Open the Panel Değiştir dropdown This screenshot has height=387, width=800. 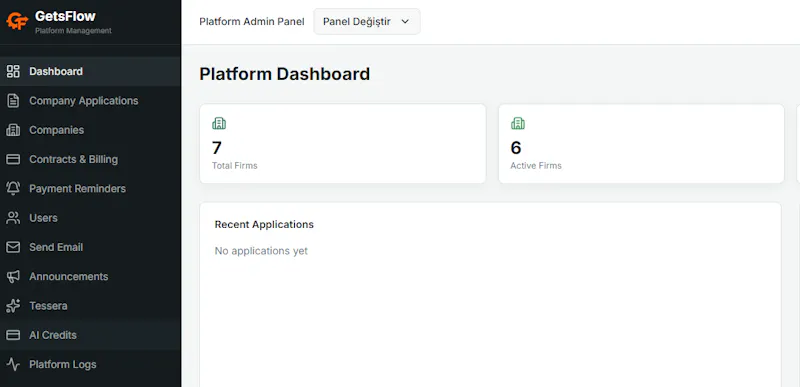coord(367,21)
